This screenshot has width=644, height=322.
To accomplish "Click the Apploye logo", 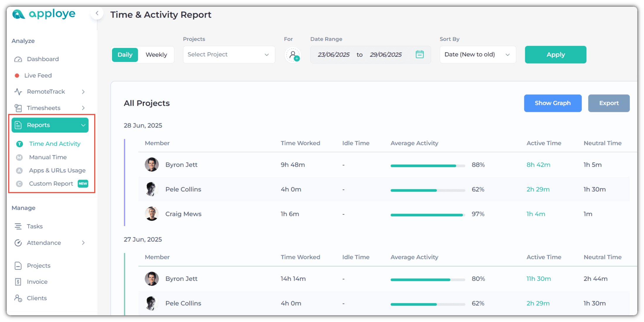I will pyautogui.click(x=44, y=14).
